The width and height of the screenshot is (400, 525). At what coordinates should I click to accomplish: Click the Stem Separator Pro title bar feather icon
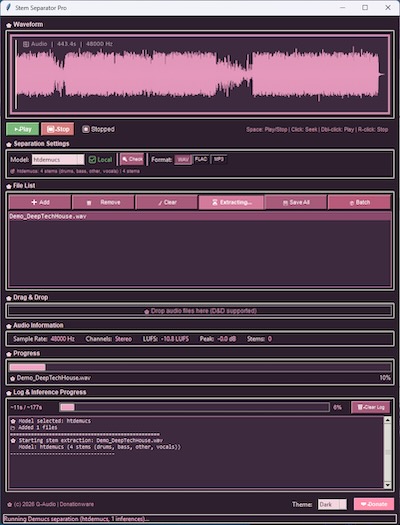8,7
